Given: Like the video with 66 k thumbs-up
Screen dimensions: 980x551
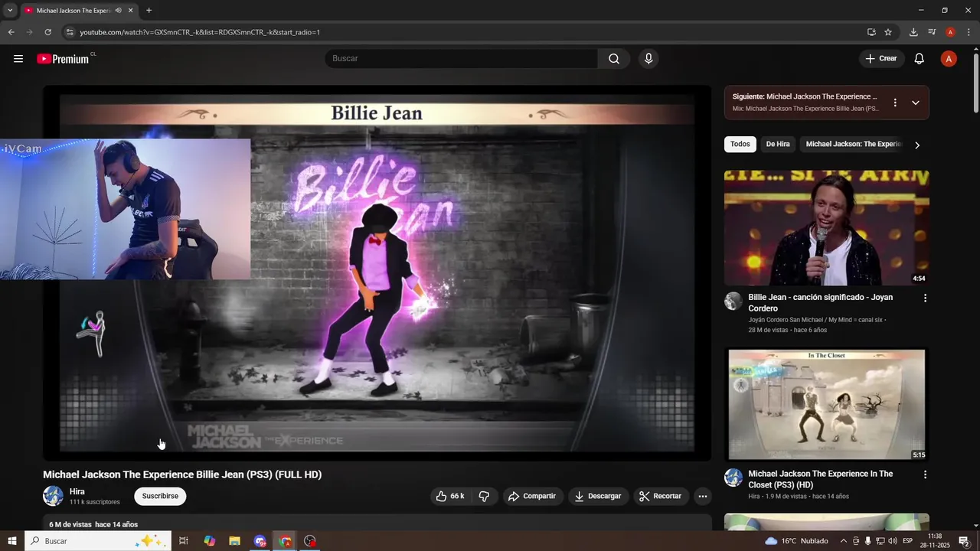Looking at the screenshot, I should coord(450,496).
